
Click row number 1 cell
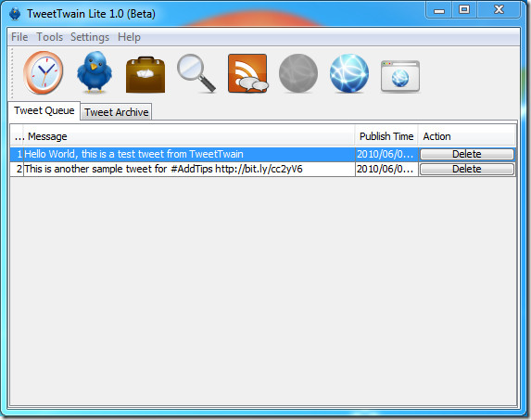17,154
